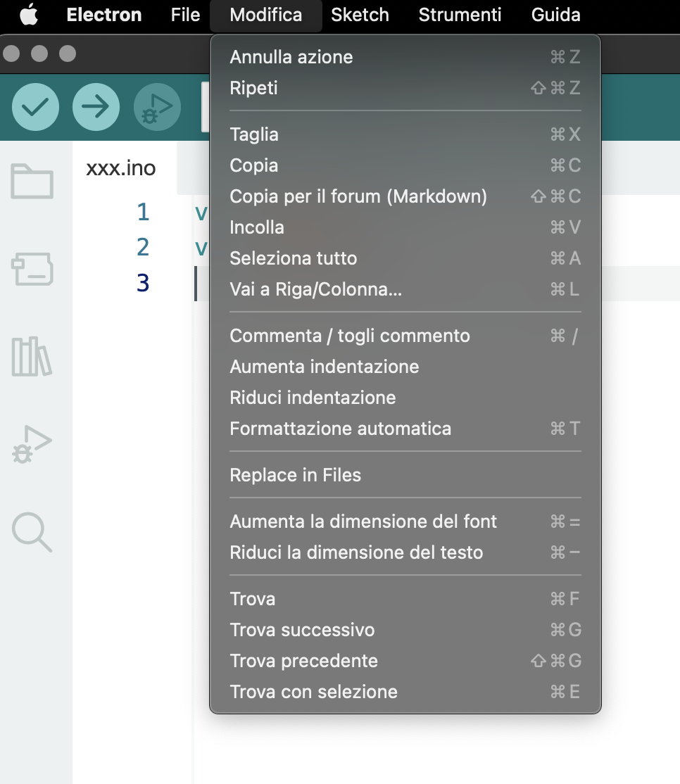
Task: Open the Boards Manager sidebar icon
Action: click(x=32, y=269)
